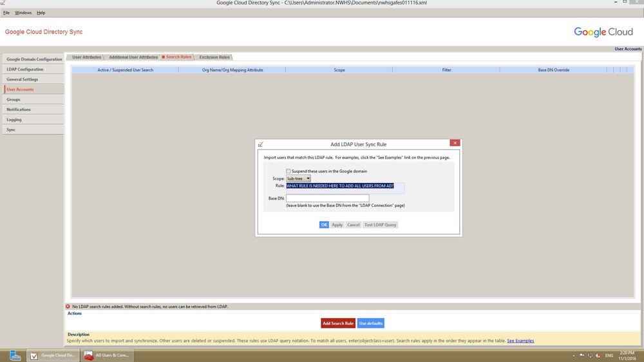Click the ENG language indicator
The height and width of the screenshot is (362, 644).
(609, 356)
